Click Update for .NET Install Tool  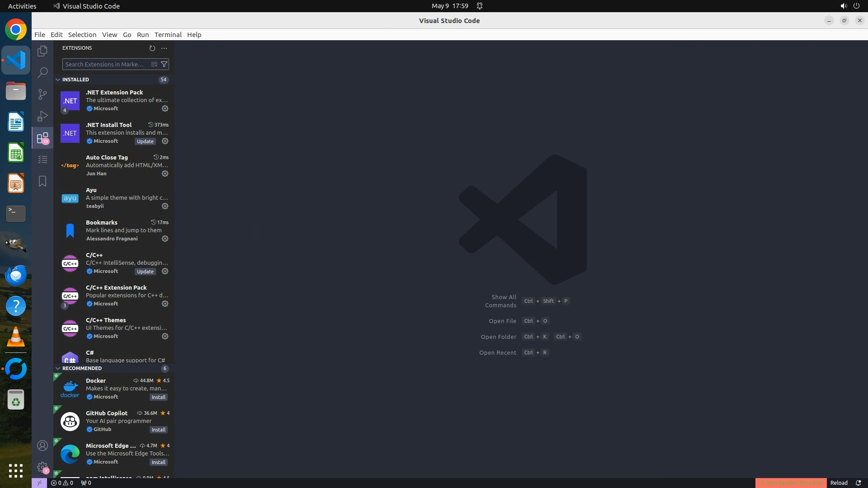tap(145, 141)
